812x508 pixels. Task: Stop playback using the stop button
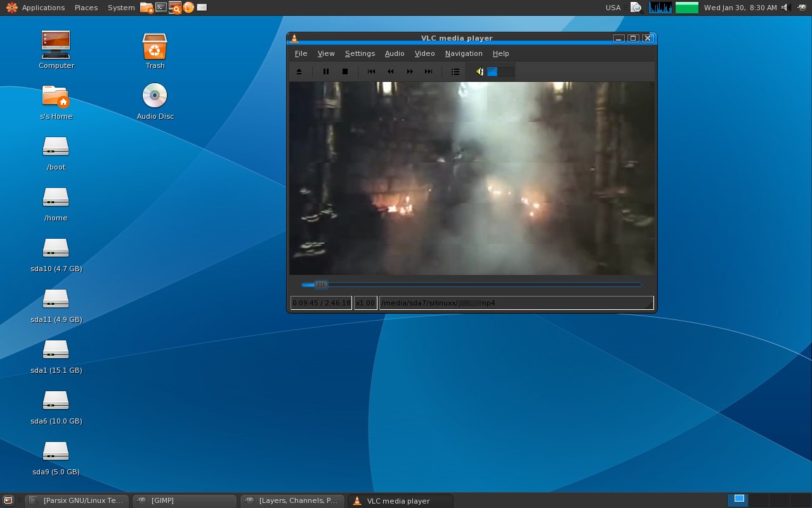(345, 72)
